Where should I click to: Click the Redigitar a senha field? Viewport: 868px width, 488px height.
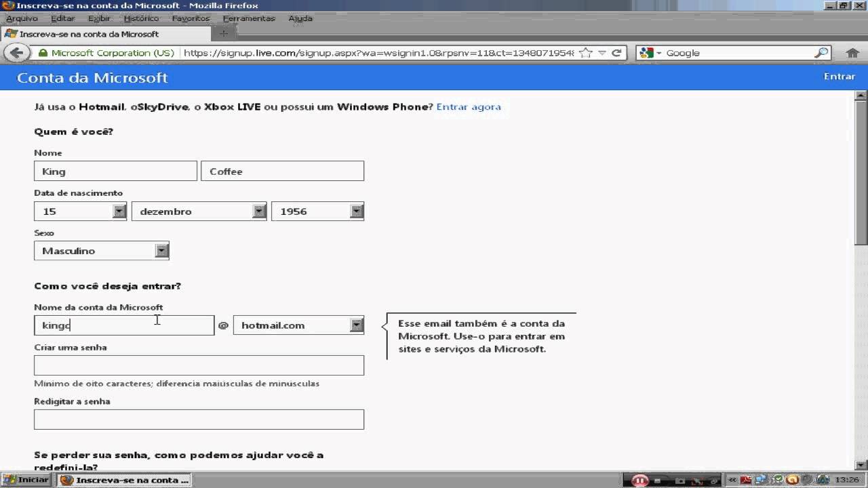click(x=199, y=419)
